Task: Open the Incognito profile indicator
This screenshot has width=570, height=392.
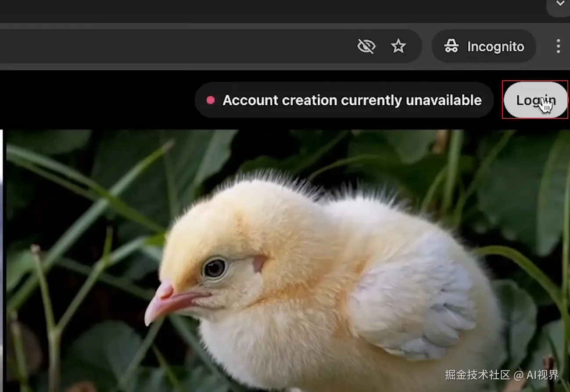Action: (x=484, y=46)
